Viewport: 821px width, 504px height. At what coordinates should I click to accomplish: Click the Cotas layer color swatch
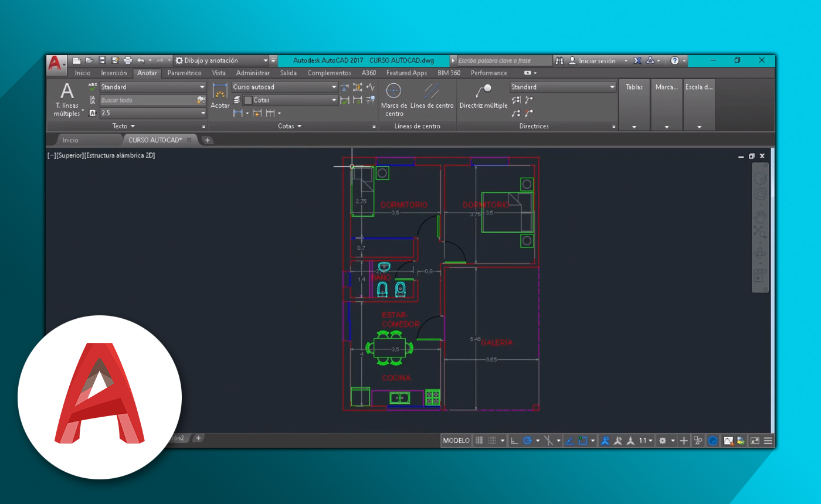[248, 100]
